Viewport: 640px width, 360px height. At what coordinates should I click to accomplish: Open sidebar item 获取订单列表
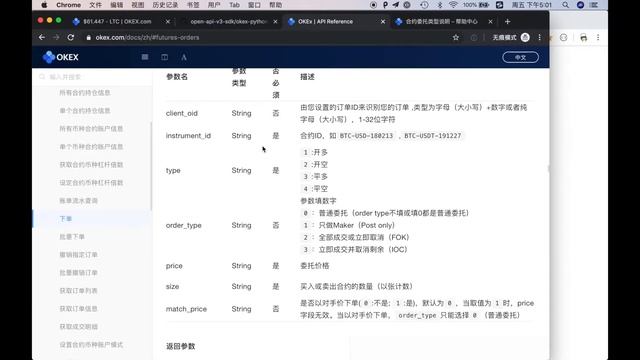coord(78,291)
